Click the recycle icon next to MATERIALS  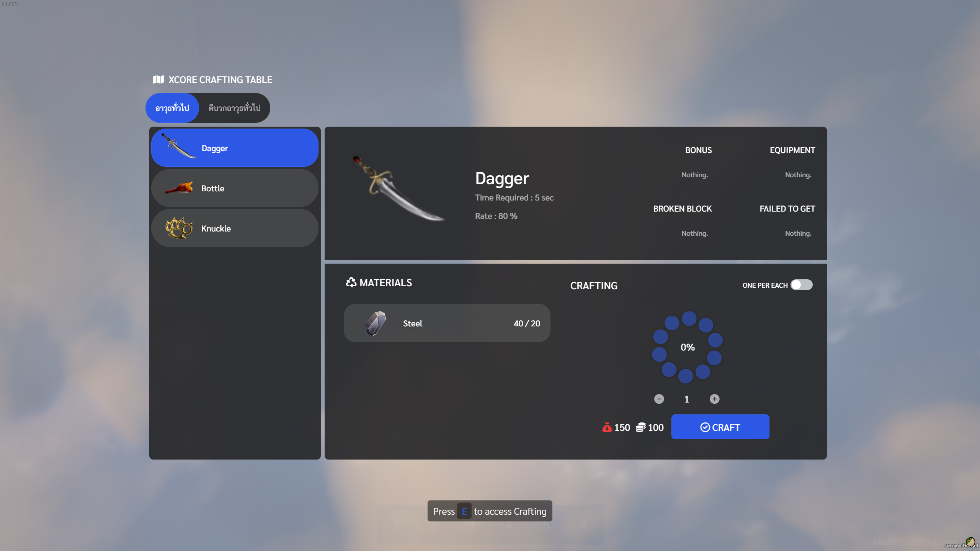point(351,282)
